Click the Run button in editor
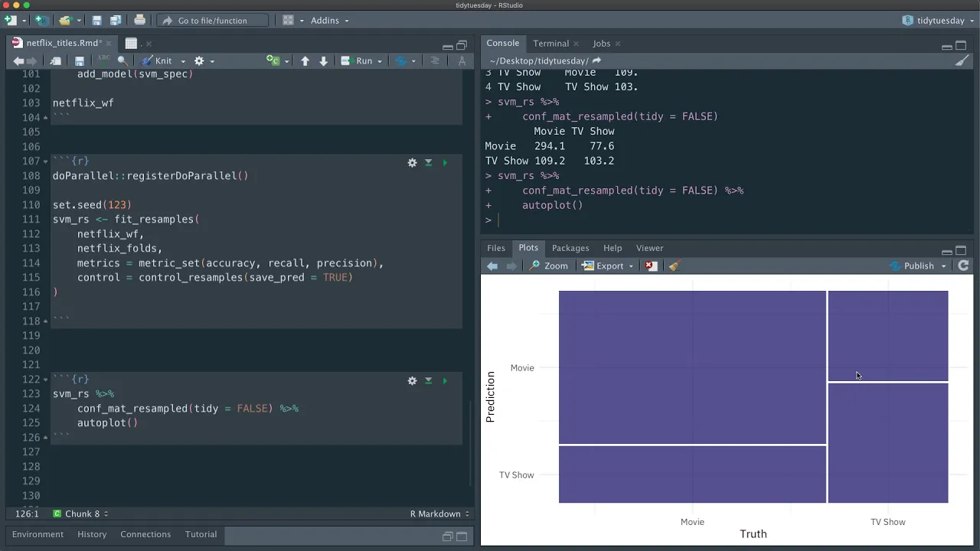The width and height of the screenshot is (980, 551). pyautogui.click(x=357, y=61)
